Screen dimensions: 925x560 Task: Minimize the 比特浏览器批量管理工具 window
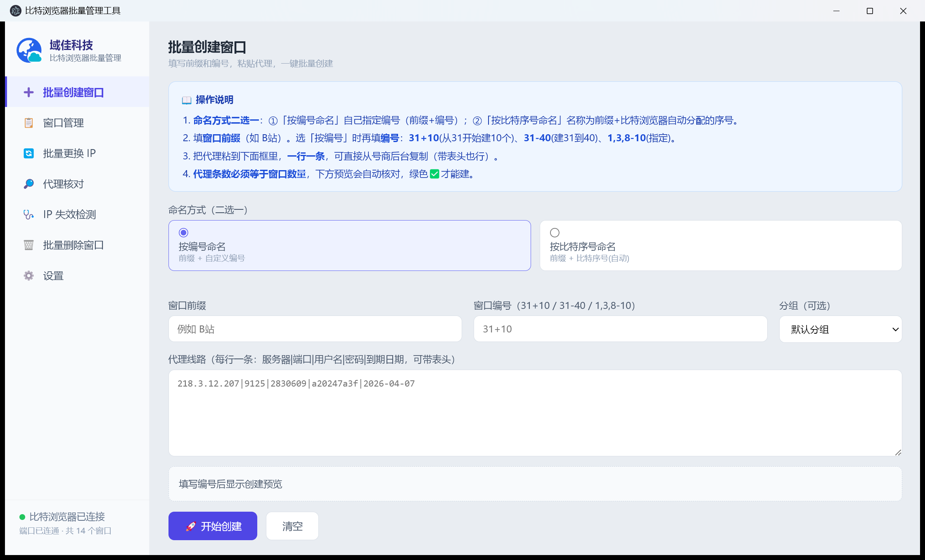point(836,11)
